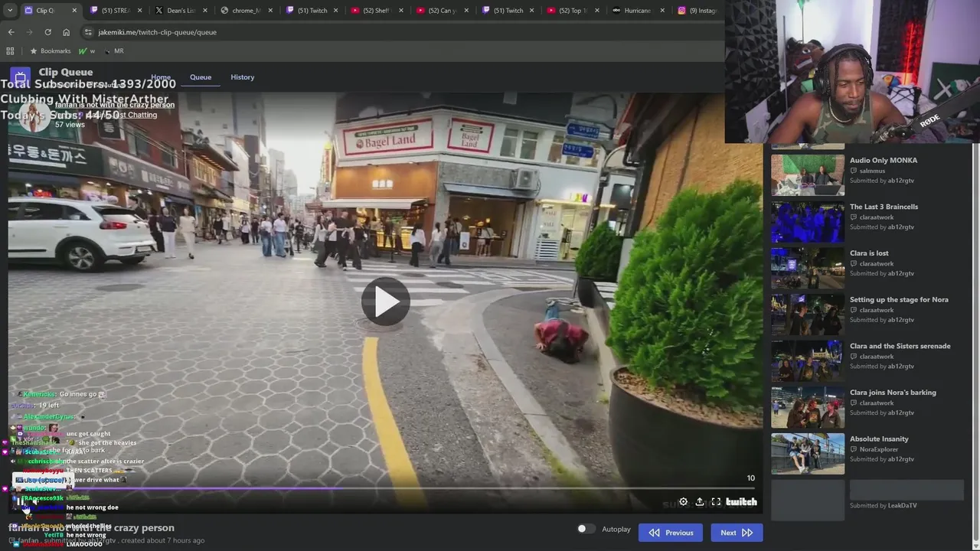Close the (52) Top 1 tab

pos(597,11)
